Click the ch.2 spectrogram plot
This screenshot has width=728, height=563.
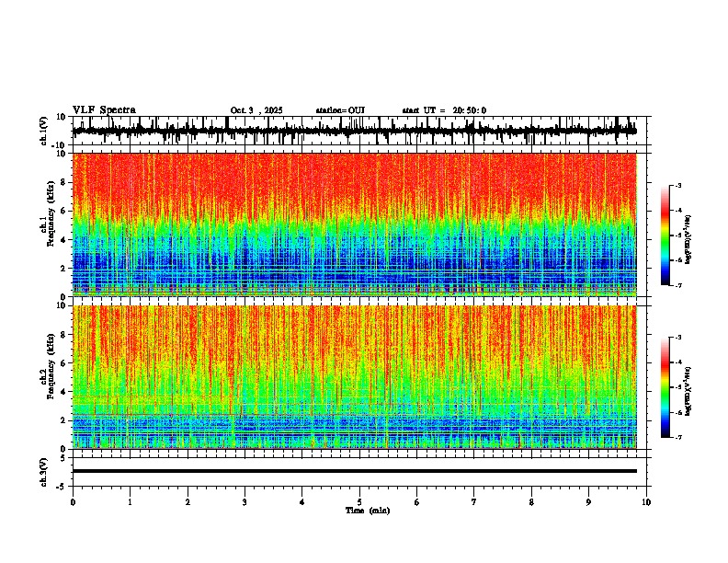354,377
